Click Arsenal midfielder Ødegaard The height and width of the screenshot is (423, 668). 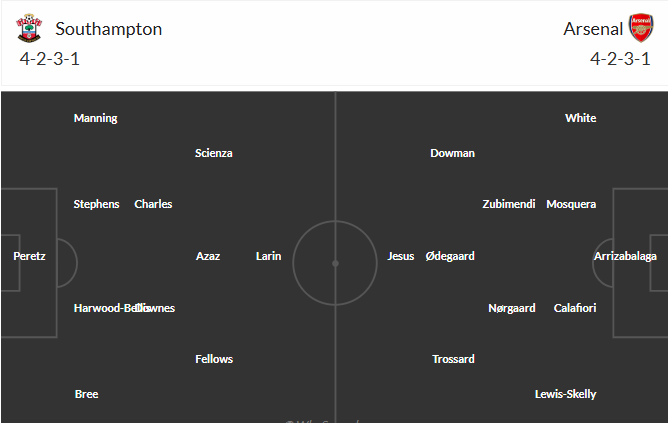(450, 256)
